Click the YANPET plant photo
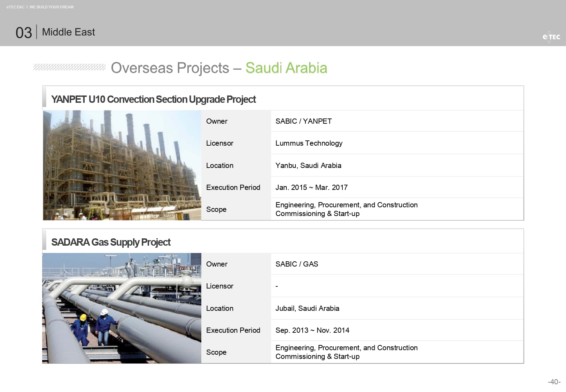 pos(122,165)
